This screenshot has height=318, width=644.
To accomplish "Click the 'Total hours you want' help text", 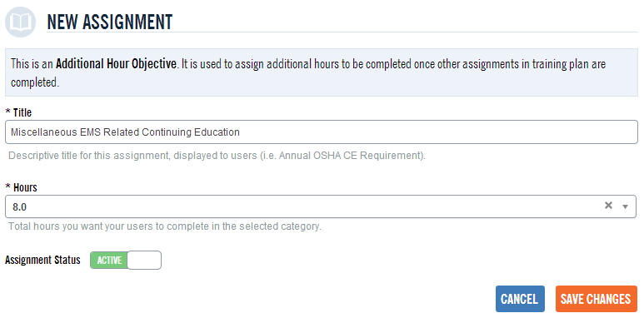I will [x=165, y=226].
